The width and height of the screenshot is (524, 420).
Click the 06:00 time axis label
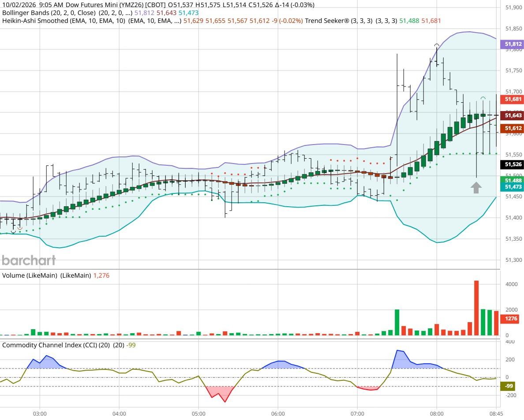(278, 414)
